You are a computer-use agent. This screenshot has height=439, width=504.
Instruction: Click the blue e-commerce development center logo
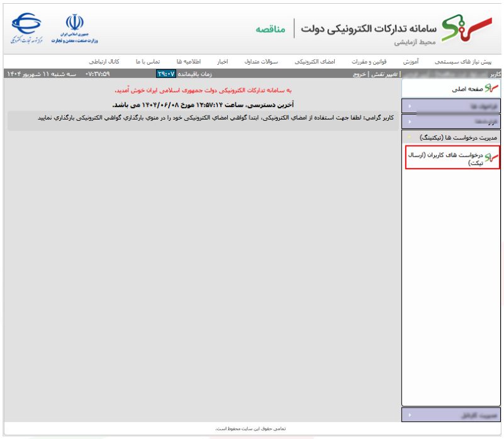(26, 28)
